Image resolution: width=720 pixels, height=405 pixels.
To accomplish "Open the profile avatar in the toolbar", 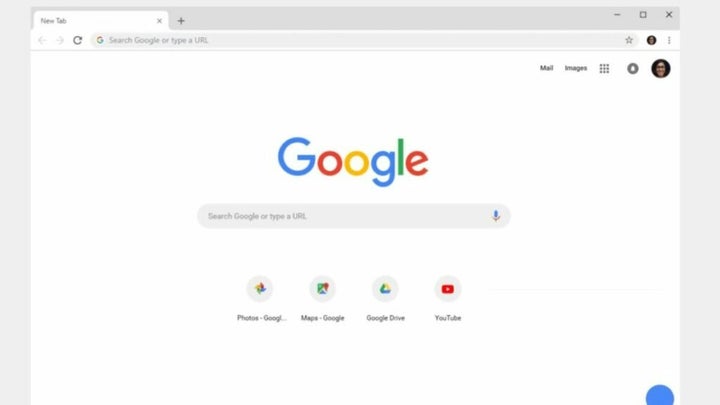I will pyautogui.click(x=651, y=40).
